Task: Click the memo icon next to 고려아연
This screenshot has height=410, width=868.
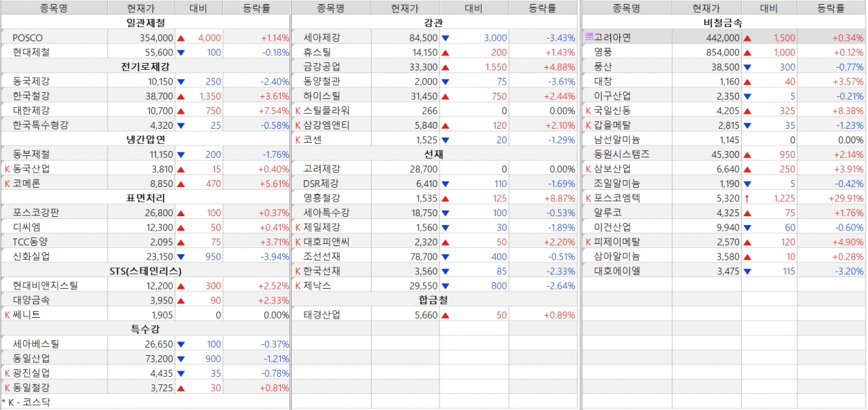Action: (589, 37)
